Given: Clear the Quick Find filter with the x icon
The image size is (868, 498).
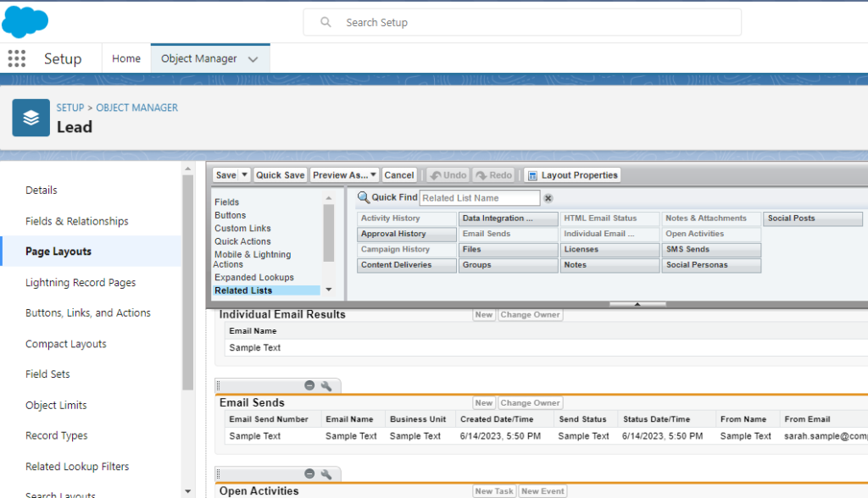Looking at the screenshot, I should (548, 197).
